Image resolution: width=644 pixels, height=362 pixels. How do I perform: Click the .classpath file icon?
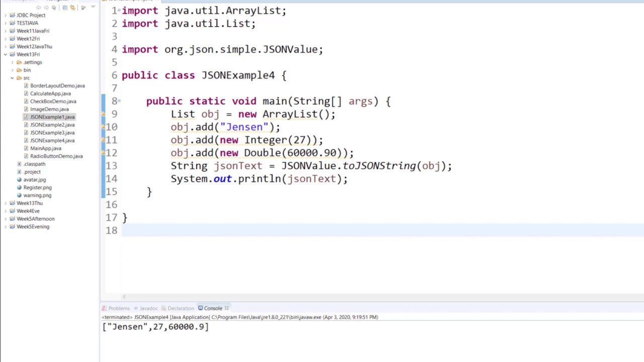[20, 164]
